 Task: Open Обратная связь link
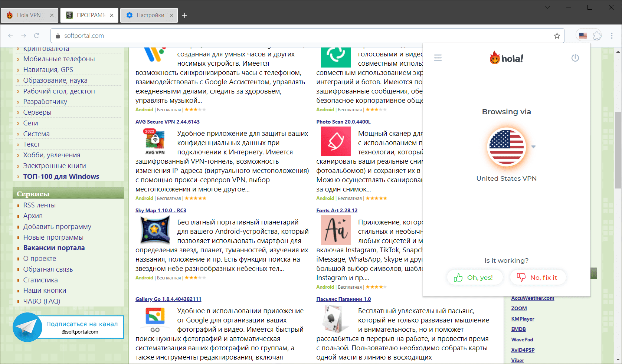tap(48, 269)
